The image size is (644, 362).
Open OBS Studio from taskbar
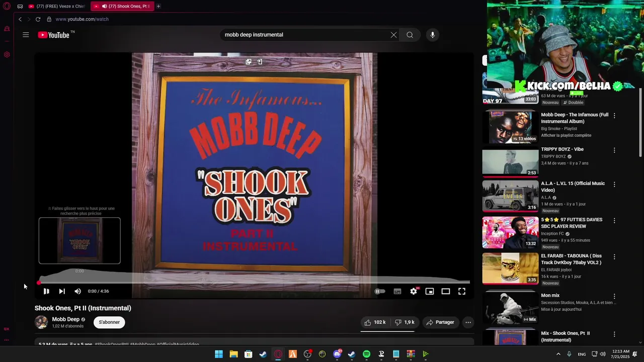[x=307, y=354]
